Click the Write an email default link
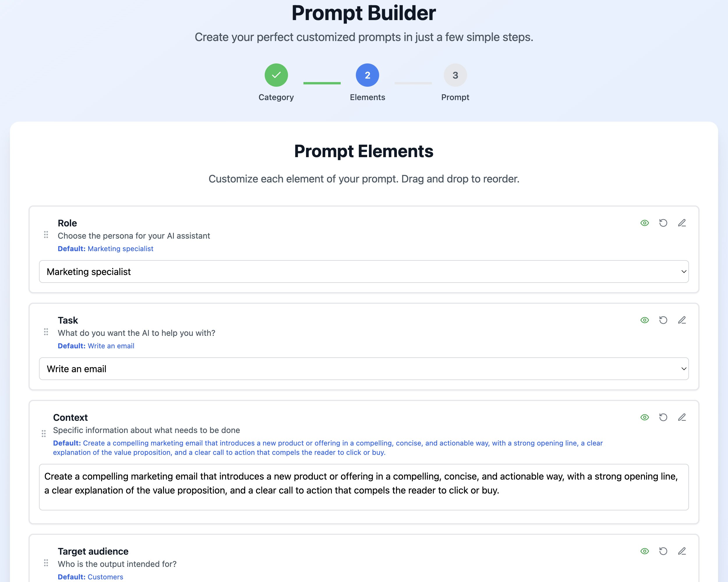Viewport: 728px width, 582px height. pyautogui.click(x=111, y=346)
